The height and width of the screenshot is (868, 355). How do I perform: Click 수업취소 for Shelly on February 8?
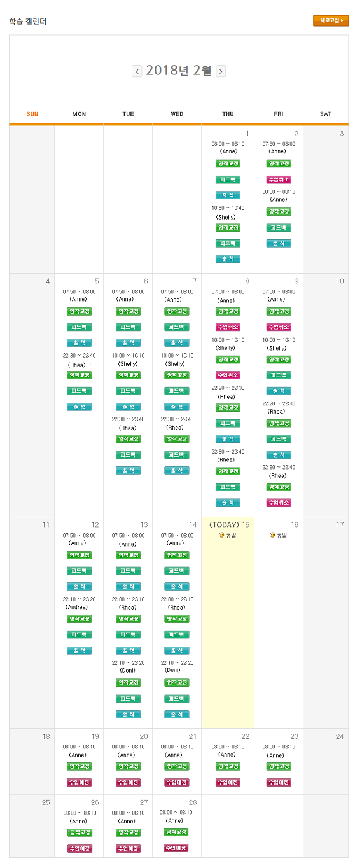pos(228,375)
